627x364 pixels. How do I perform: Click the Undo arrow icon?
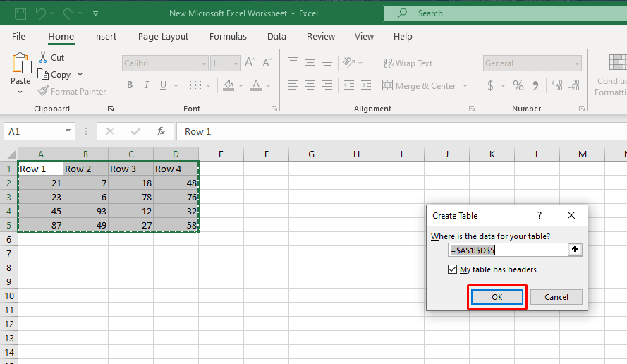click(41, 13)
